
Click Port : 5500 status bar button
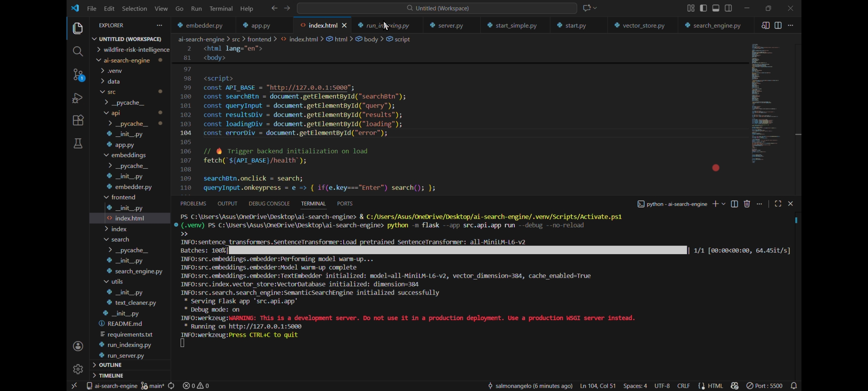765,386
